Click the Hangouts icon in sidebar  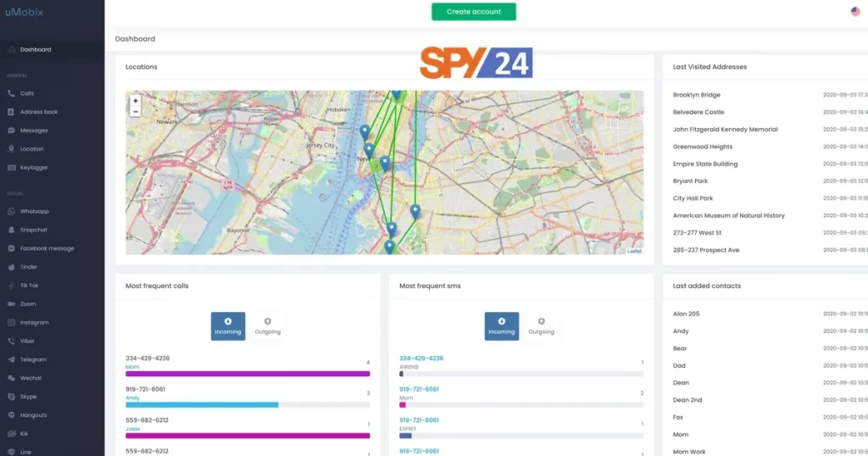coord(11,415)
